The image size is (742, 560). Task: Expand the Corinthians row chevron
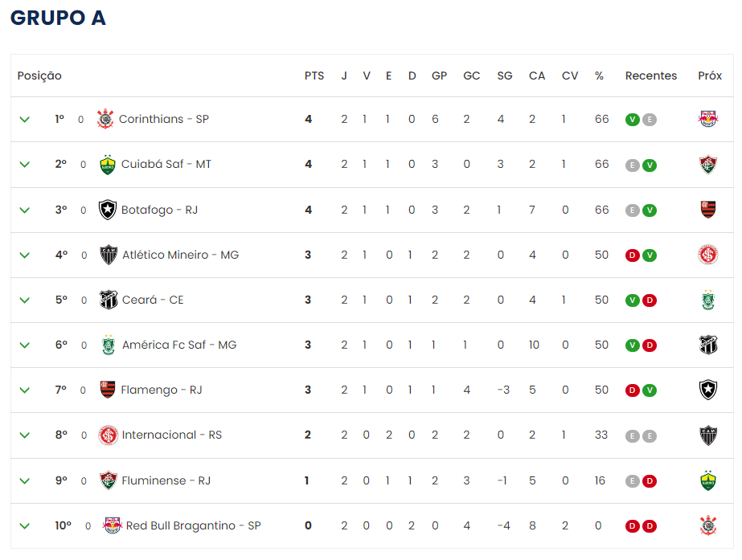(25, 119)
